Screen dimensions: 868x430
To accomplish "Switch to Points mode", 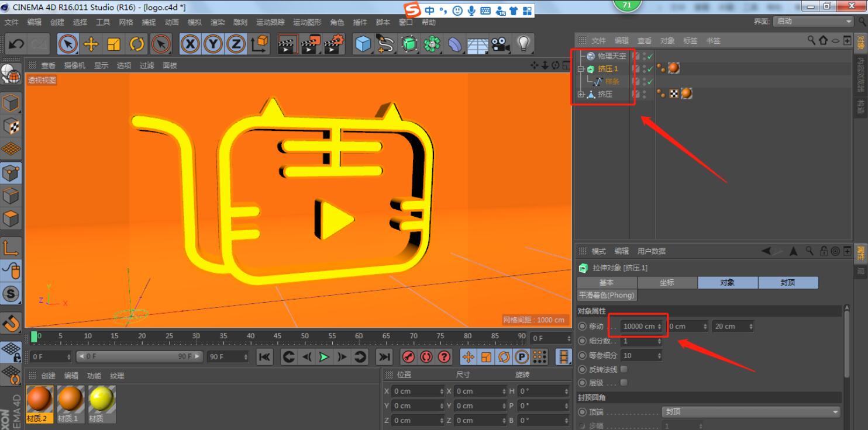I will tap(11, 173).
